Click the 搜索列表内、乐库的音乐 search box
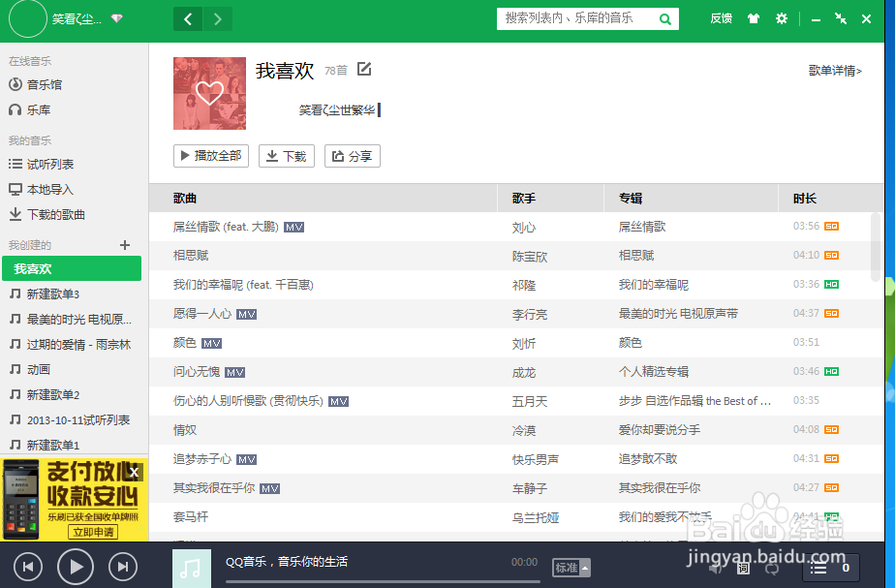The height and width of the screenshot is (588, 895). [576, 17]
